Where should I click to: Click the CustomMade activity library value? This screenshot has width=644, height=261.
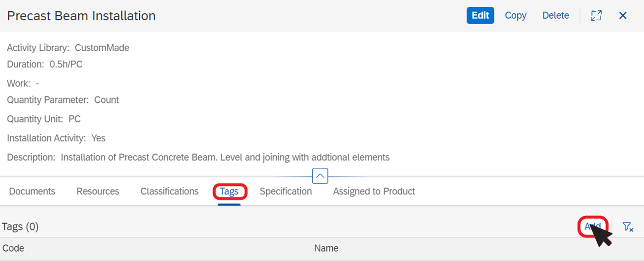[x=102, y=48]
